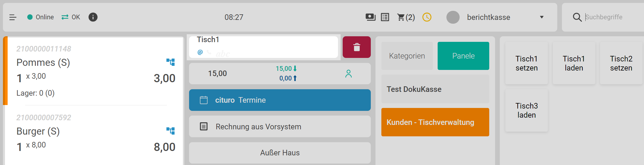Click the Pommes (S) tree structure icon
Image resolution: width=644 pixels, height=165 pixels.
coord(171,62)
